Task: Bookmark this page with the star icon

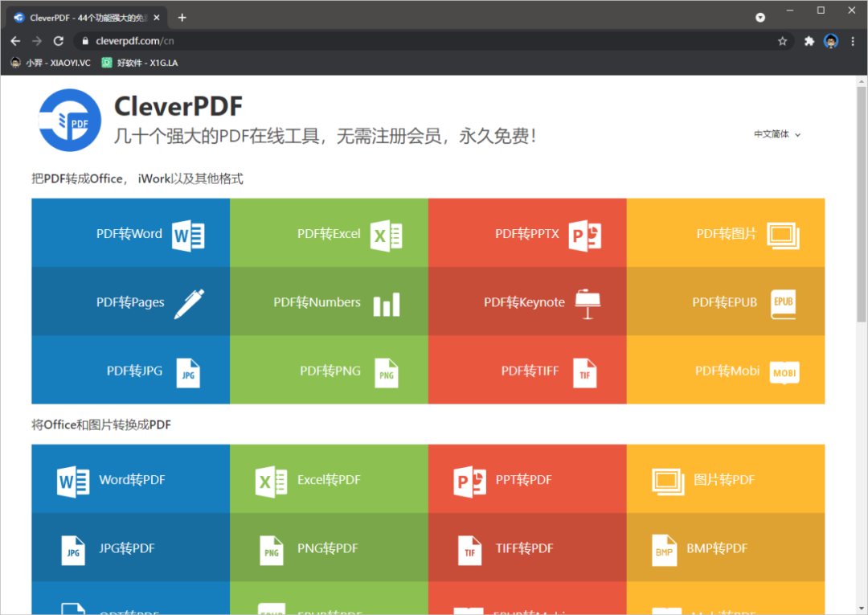Action: [x=782, y=41]
